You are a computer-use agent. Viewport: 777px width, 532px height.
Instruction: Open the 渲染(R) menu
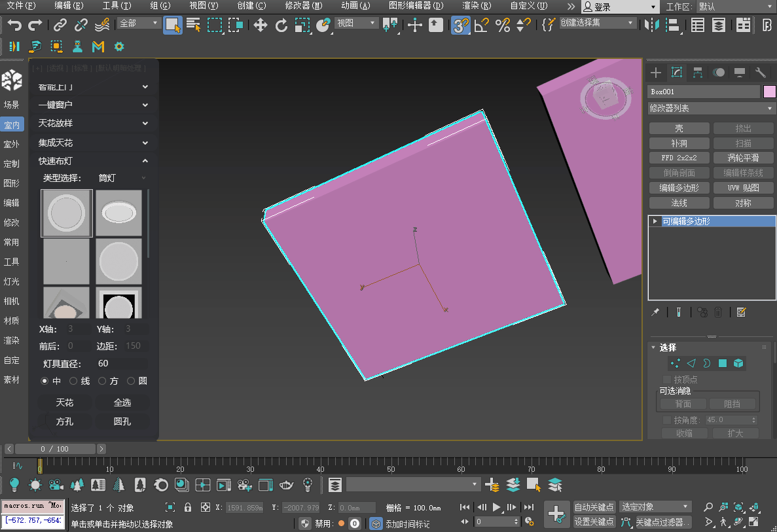coord(477,6)
